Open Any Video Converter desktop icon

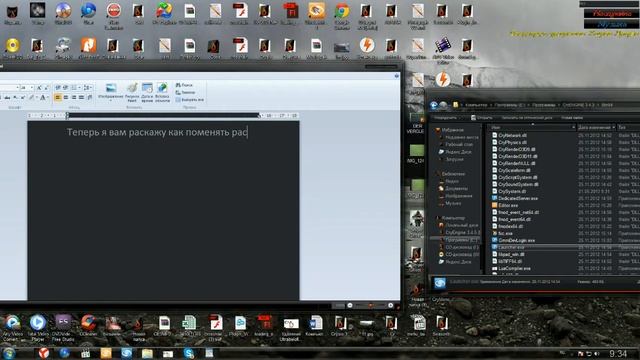(x=12, y=327)
